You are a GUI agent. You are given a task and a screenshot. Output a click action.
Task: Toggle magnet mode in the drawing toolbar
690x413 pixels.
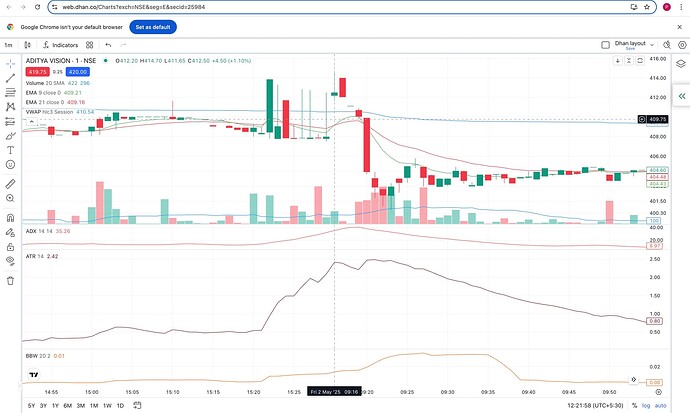(x=11, y=218)
